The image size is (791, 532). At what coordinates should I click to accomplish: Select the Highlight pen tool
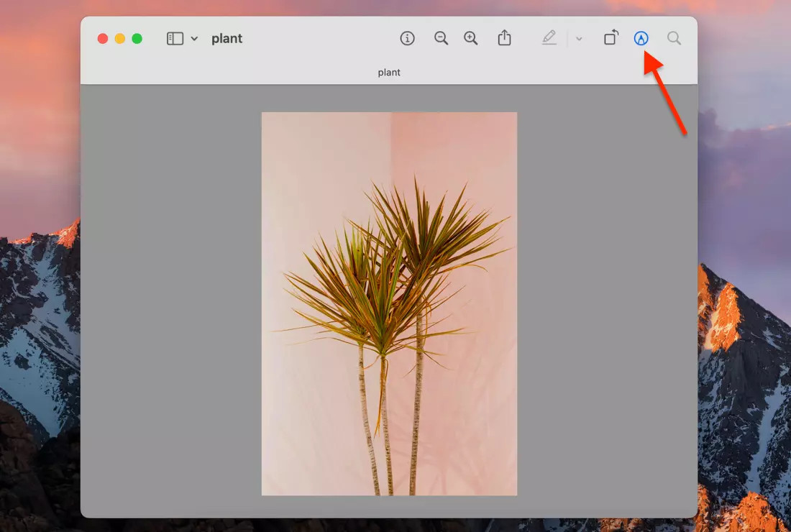click(x=549, y=38)
